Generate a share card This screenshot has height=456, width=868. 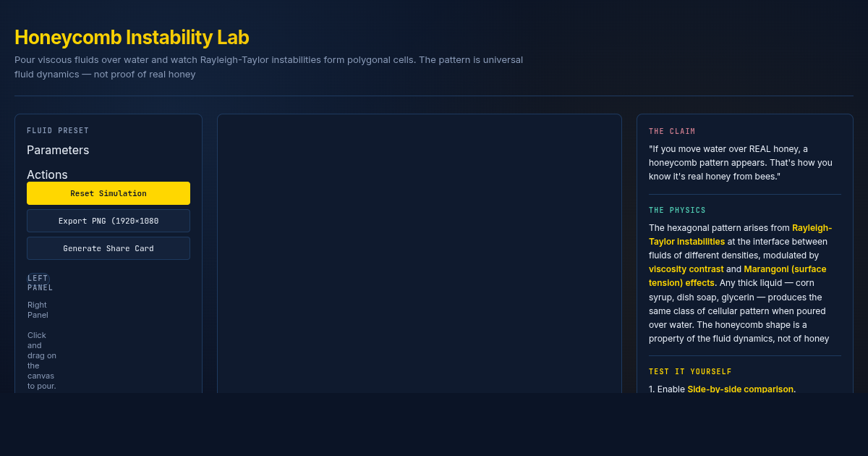pyautogui.click(x=109, y=248)
